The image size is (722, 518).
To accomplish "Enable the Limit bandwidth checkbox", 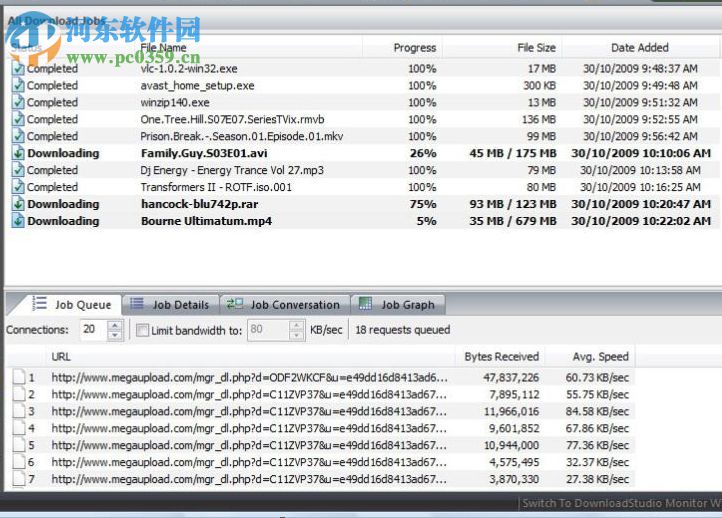I will point(142,330).
